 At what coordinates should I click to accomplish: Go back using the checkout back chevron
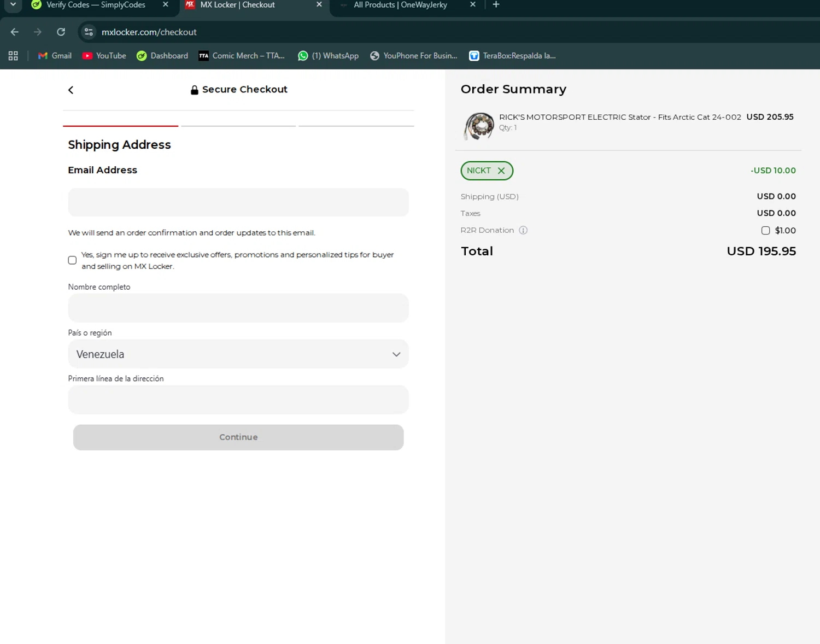(71, 90)
